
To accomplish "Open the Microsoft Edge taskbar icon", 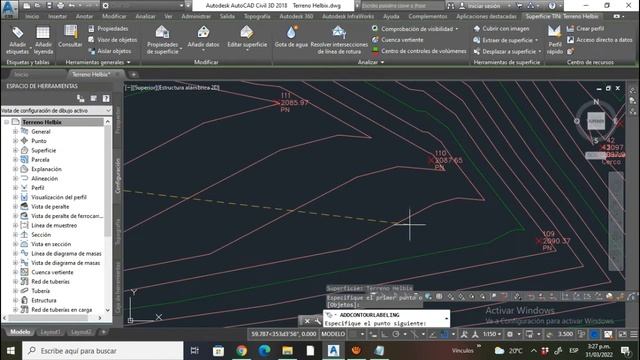I will pos(264,351).
